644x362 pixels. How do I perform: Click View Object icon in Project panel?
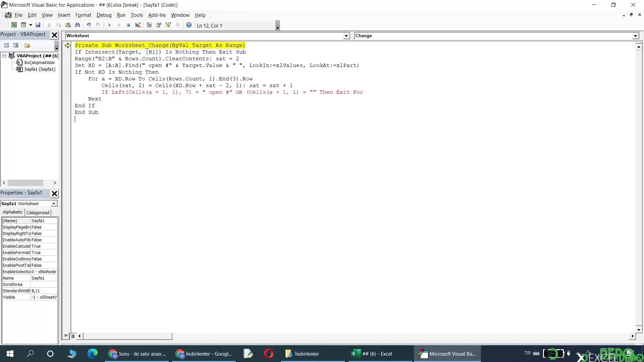point(15,46)
